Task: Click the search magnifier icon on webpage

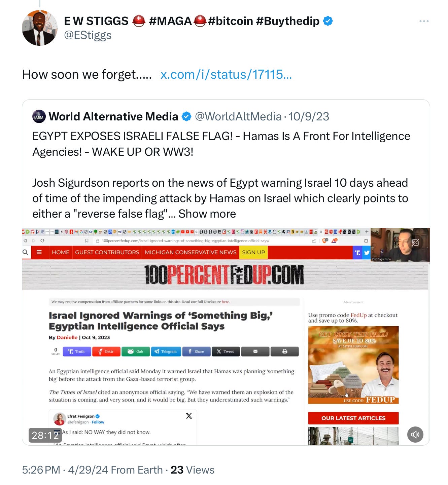Action: [x=25, y=252]
